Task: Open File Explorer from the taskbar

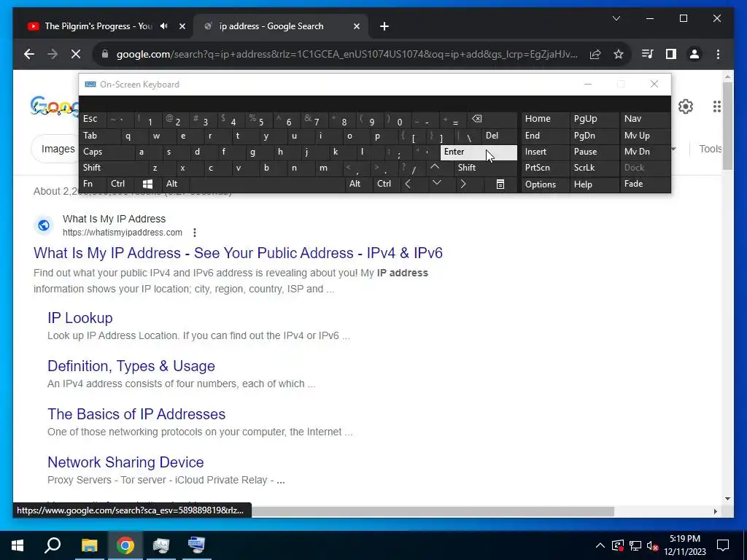Action: point(89,545)
